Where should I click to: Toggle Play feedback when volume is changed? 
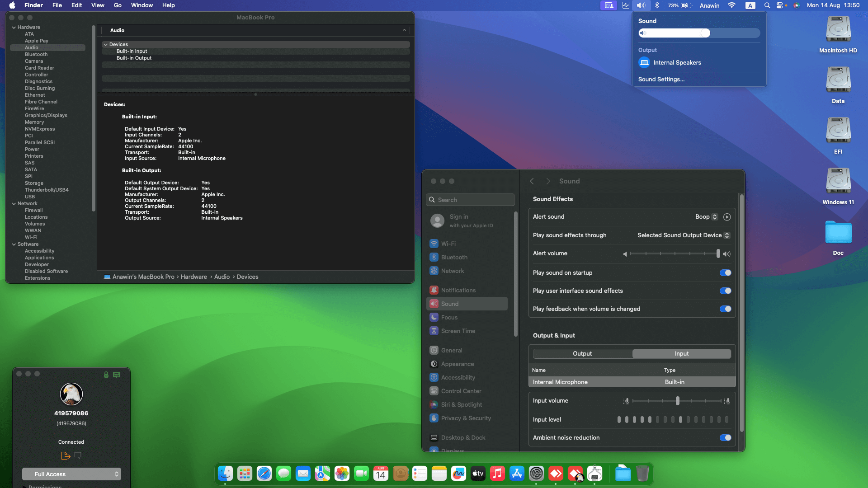pos(725,309)
